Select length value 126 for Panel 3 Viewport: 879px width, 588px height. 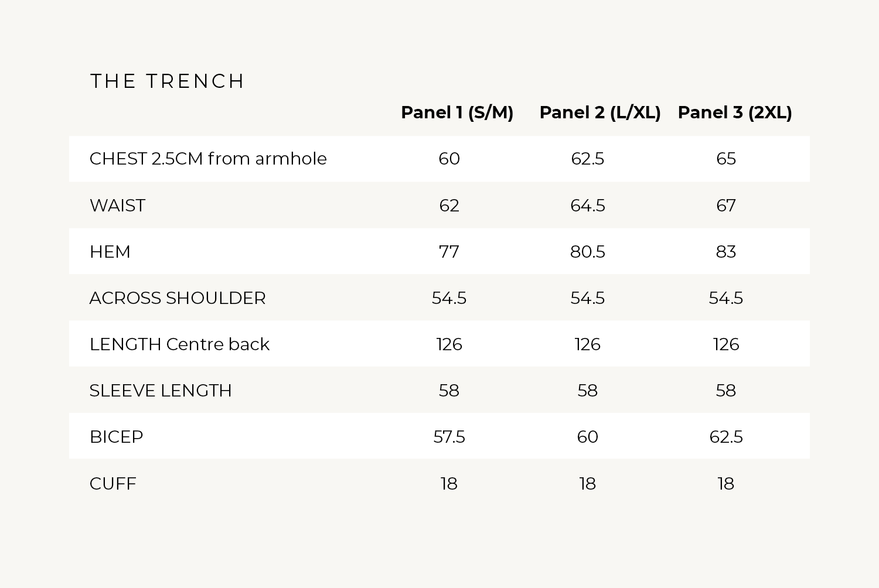725,344
